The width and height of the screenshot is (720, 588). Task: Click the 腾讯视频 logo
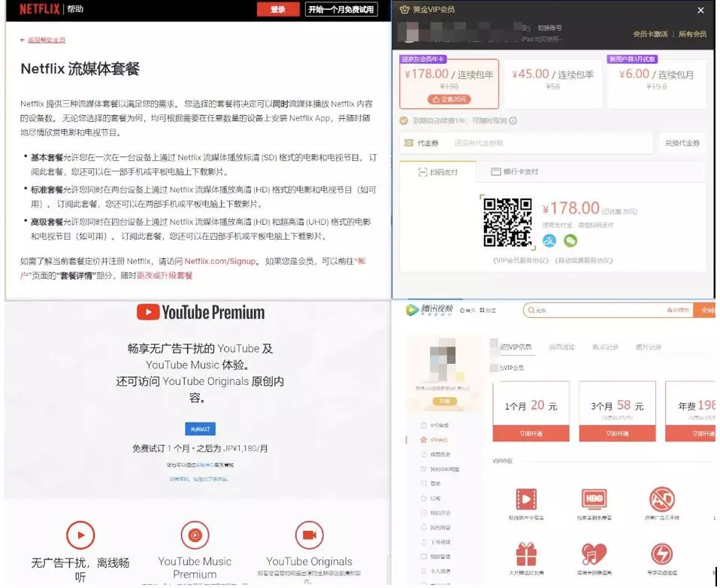point(429,310)
